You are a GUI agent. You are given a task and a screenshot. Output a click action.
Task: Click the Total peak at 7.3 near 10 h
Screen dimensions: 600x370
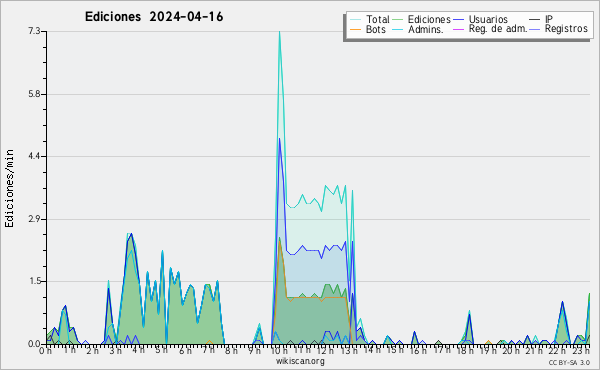click(x=280, y=32)
